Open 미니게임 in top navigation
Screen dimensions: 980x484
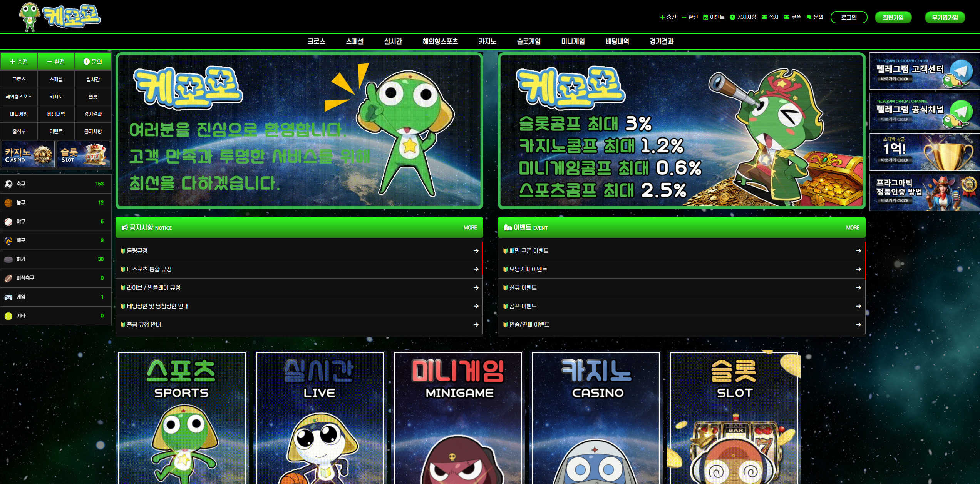point(573,42)
